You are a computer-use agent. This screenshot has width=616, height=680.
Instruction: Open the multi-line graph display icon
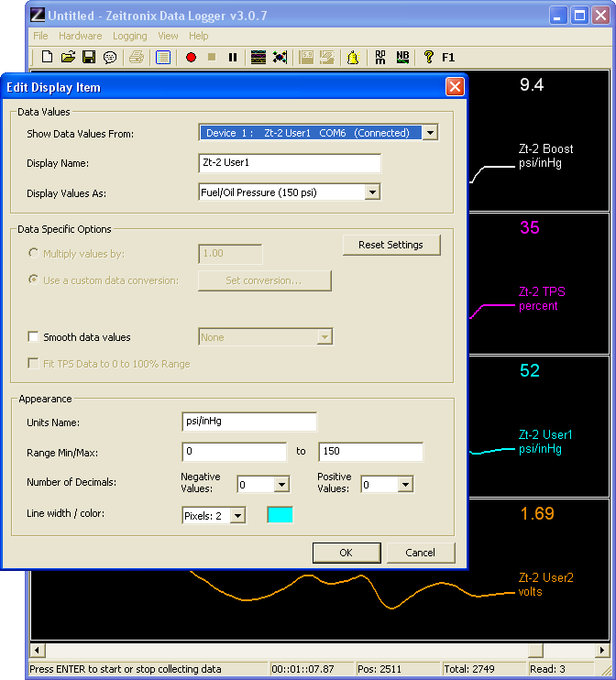(258, 57)
